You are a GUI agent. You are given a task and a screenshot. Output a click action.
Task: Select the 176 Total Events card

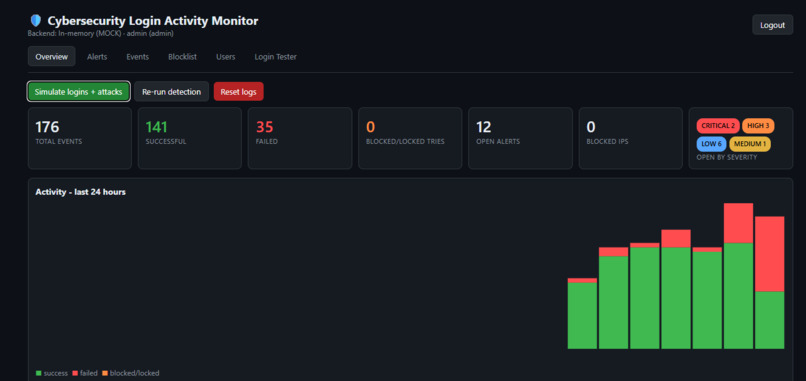[x=80, y=138]
